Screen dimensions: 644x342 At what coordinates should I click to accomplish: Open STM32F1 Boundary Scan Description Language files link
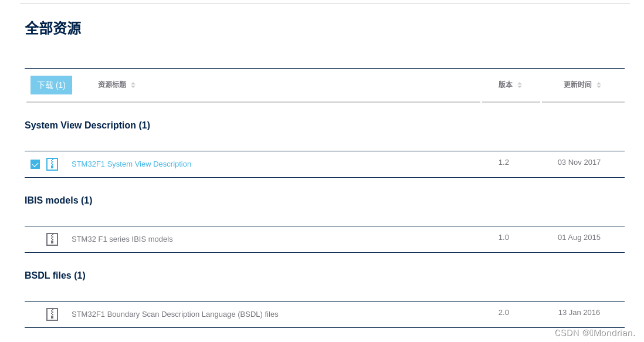point(175,314)
